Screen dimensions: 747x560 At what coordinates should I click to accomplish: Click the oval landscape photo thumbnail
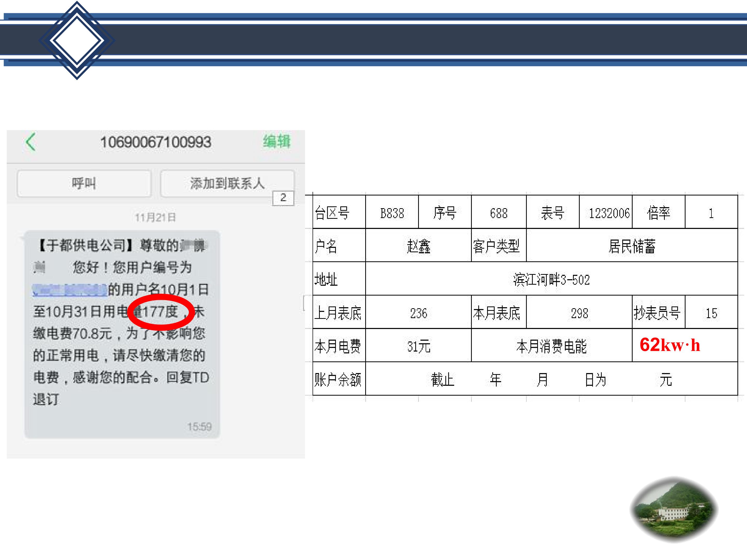click(674, 510)
